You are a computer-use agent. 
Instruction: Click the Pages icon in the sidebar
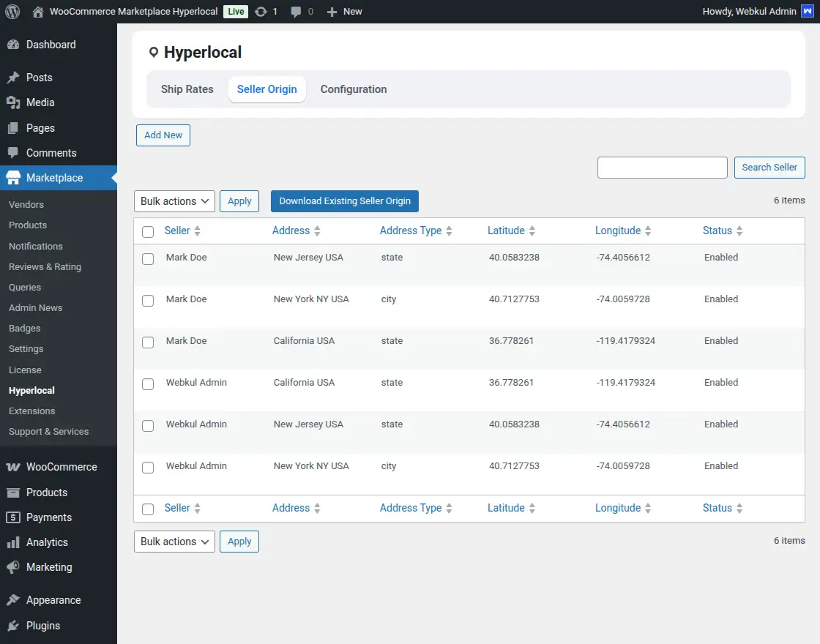[13, 128]
